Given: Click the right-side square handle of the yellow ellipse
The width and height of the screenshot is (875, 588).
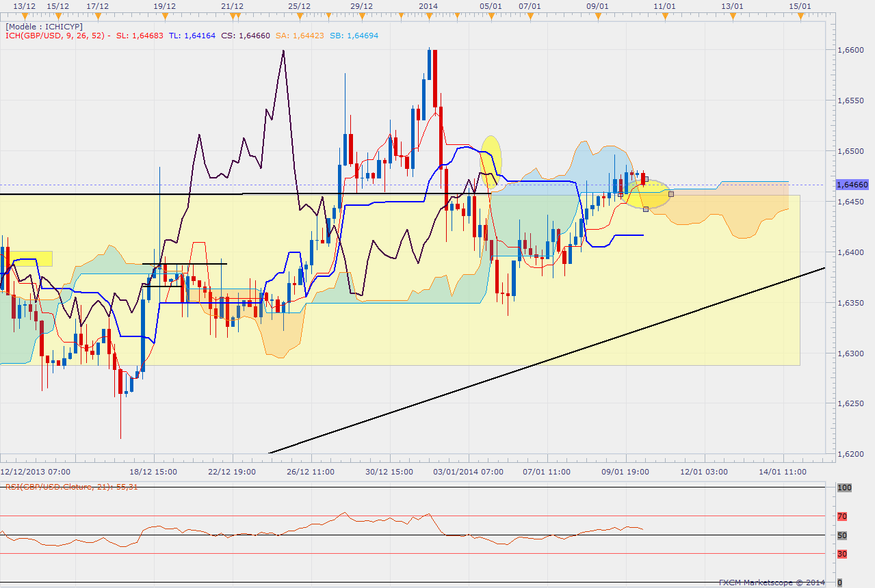Looking at the screenshot, I should [671, 194].
